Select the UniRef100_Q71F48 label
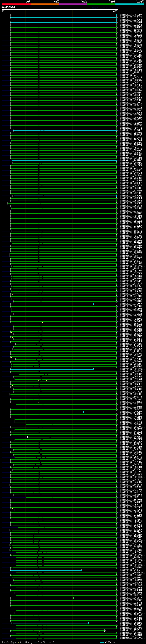This screenshot has width=146, height=644. pyautogui.click(x=131, y=75)
